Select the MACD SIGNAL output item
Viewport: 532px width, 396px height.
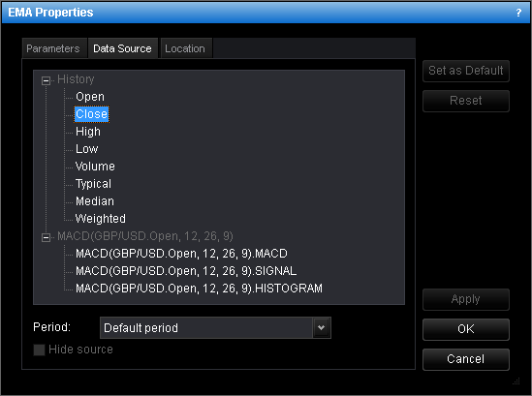(186, 271)
